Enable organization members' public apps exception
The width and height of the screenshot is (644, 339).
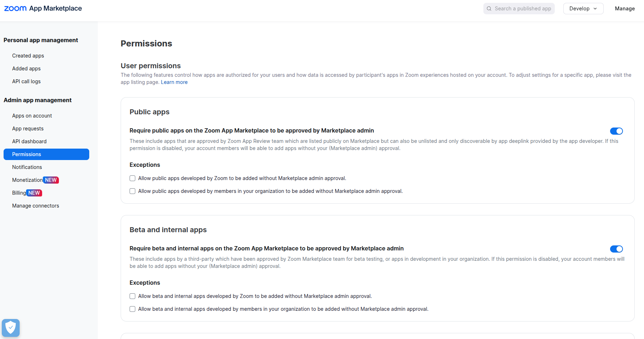(x=132, y=191)
